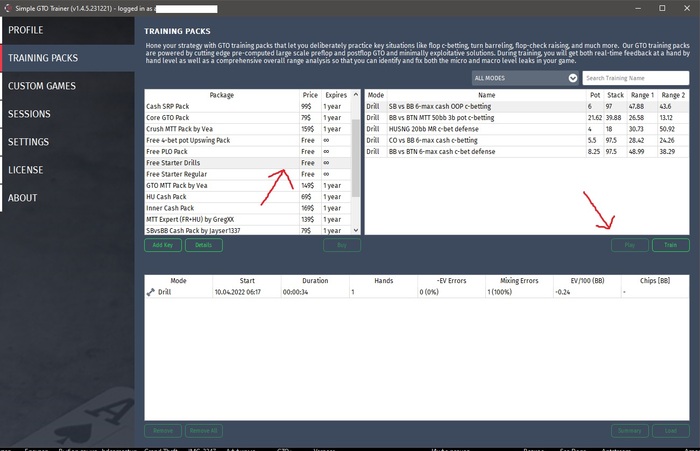Image resolution: width=700 pixels, height=451 pixels.
Task: Select GTO MTT Pack by Vea
Action: (248, 186)
